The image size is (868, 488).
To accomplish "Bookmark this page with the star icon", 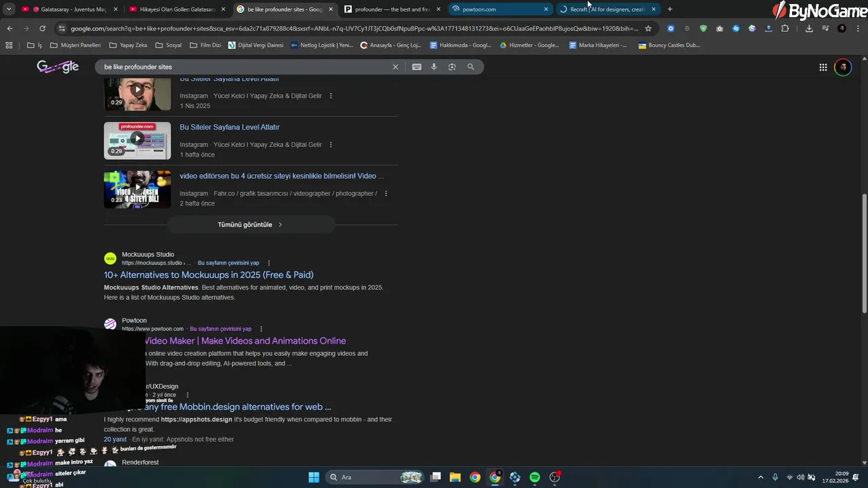I will pos(648,28).
